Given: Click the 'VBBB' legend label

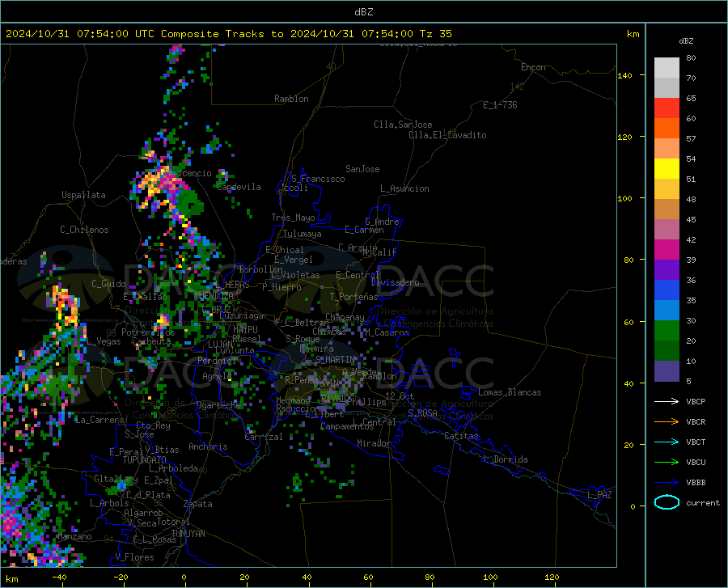Looking at the screenshot, I should (696, 483).
